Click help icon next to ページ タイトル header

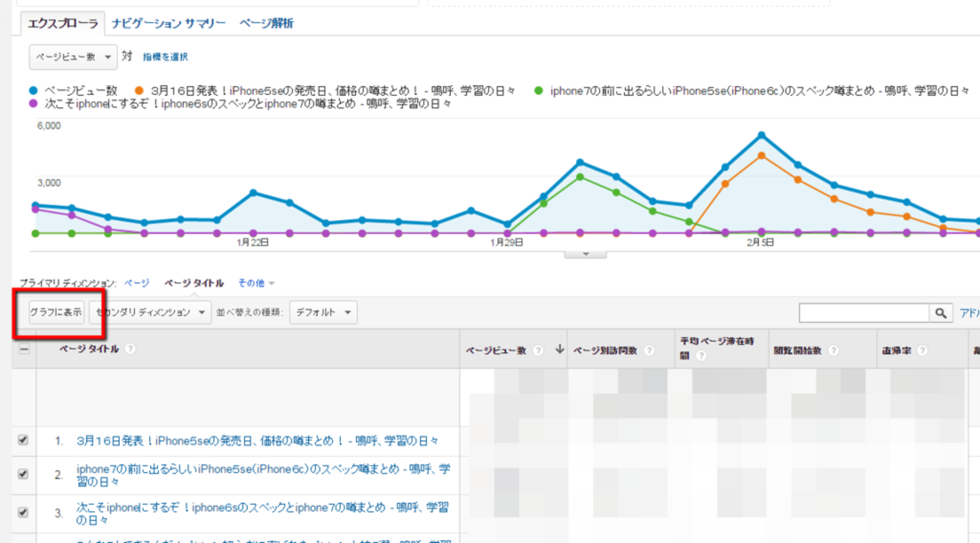[x=130, y=349]
